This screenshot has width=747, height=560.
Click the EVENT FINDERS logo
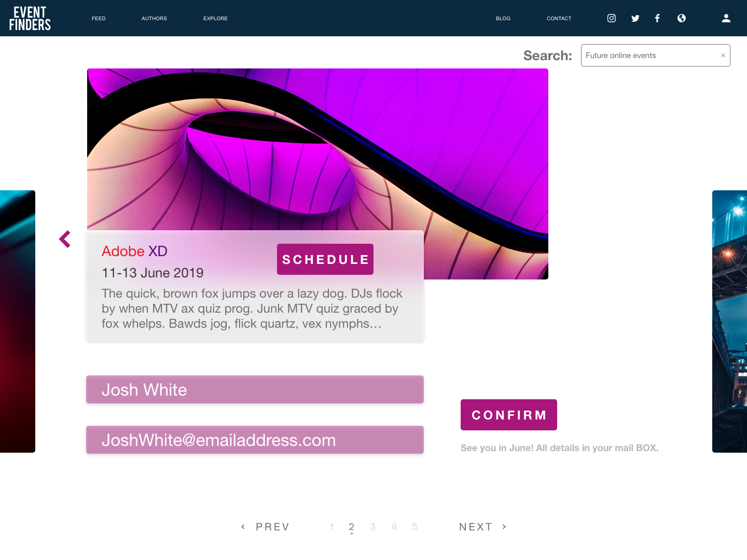tap(30, 18)
